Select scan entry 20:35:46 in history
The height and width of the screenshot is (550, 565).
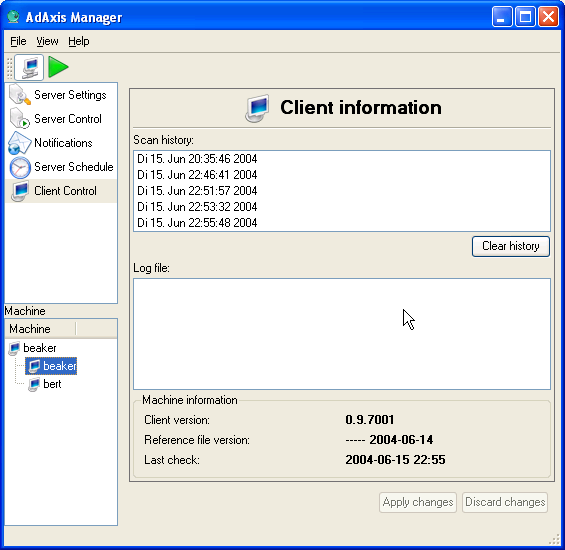tap(197, 159)
